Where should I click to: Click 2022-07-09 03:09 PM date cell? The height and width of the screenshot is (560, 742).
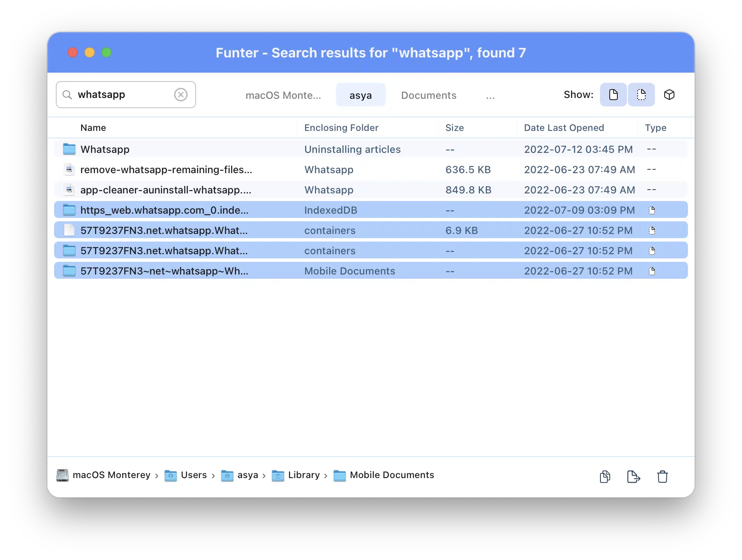[579, 210]
